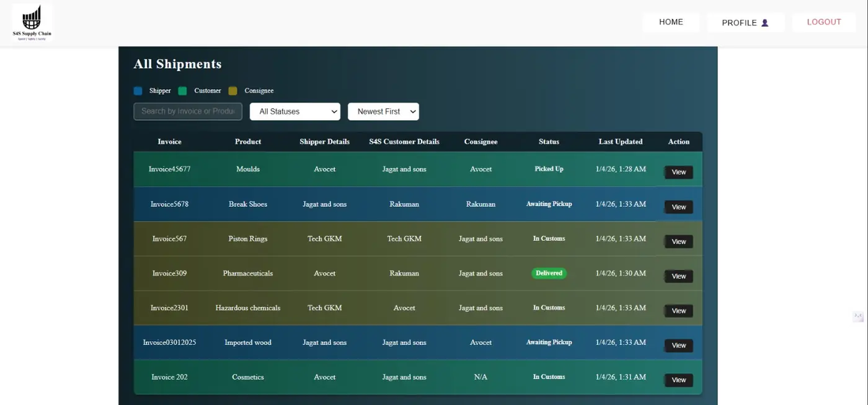Screen dimensions: 868x405
Task: Select Invoice309 cell
Action: click(x=169, y=273)
